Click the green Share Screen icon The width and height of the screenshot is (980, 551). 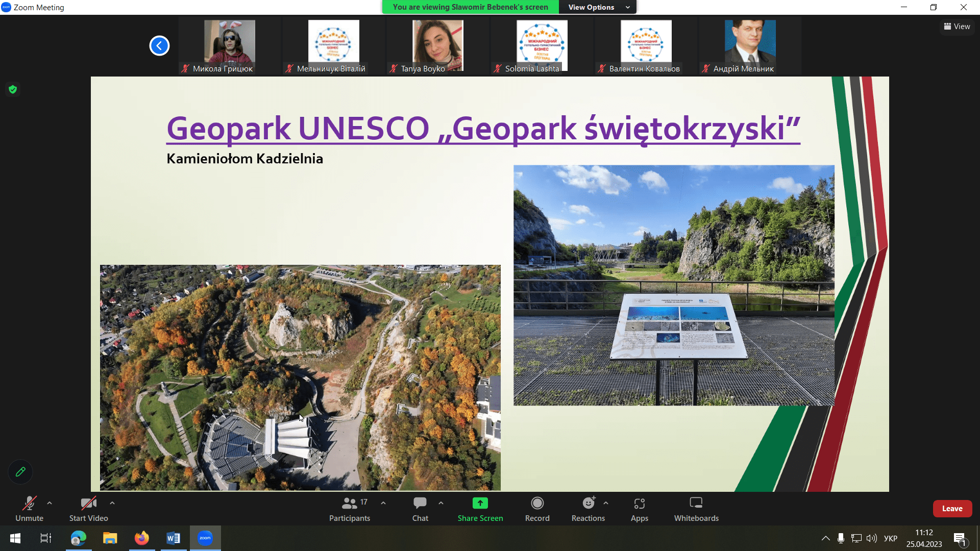[480, 503]
